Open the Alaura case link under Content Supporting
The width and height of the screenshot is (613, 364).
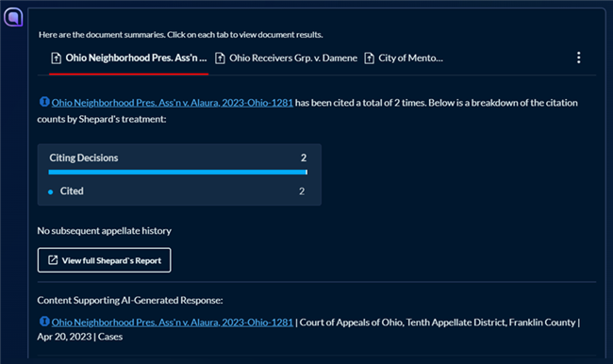(x=172, y=323)
